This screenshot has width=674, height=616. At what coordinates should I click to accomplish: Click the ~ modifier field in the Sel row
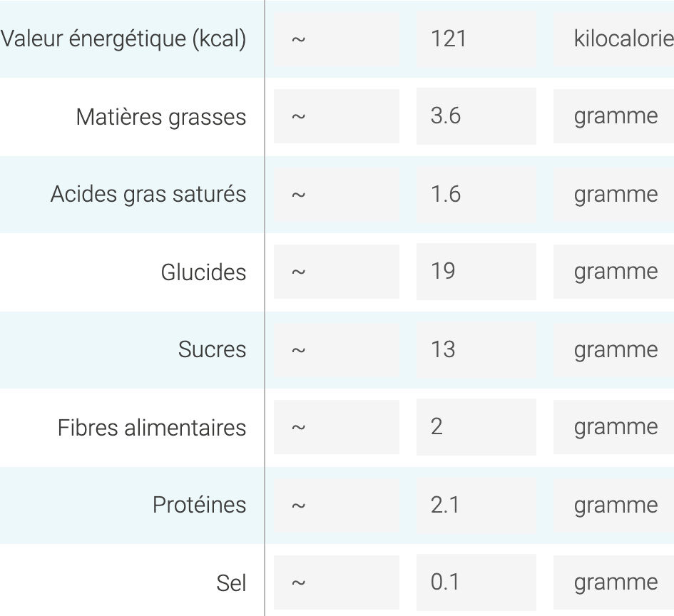pyautogui.click(x=336, y=582)
